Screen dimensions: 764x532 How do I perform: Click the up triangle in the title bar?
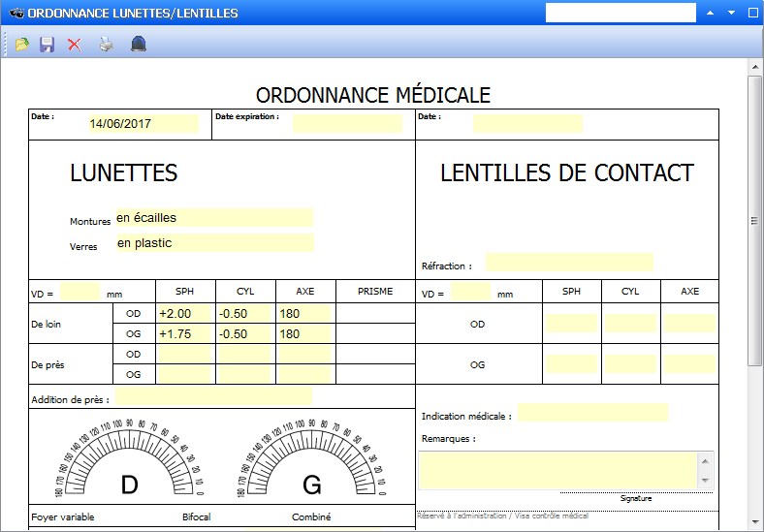(711, 14)
